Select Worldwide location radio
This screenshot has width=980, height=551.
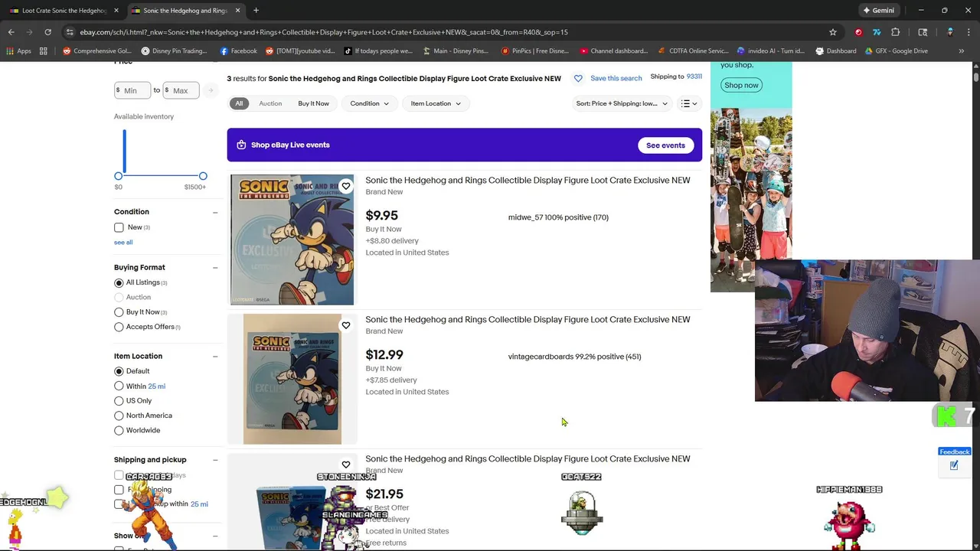point(119,430)
